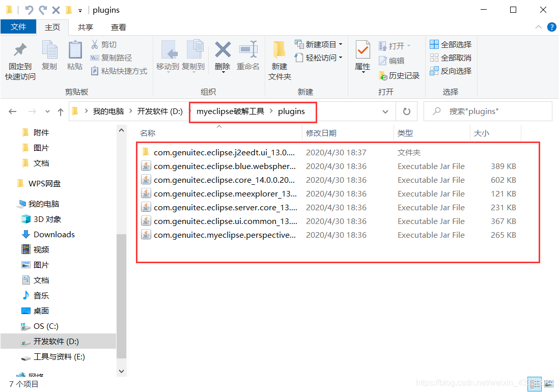Click the Paste ribbon icon

click(x=75, y=50)
